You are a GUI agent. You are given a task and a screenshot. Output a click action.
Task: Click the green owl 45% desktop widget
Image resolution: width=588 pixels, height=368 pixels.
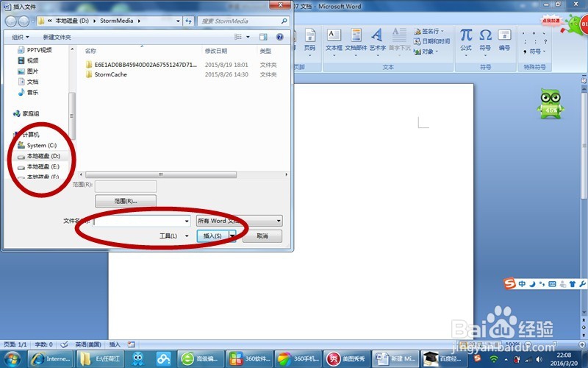pos(550,104)
